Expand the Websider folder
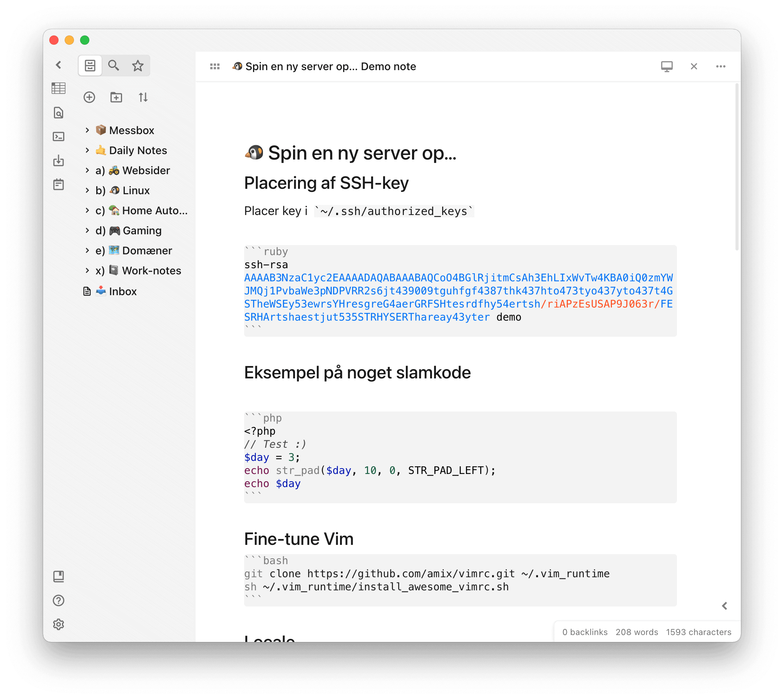784x699 pixels. [x=87, y=170]
